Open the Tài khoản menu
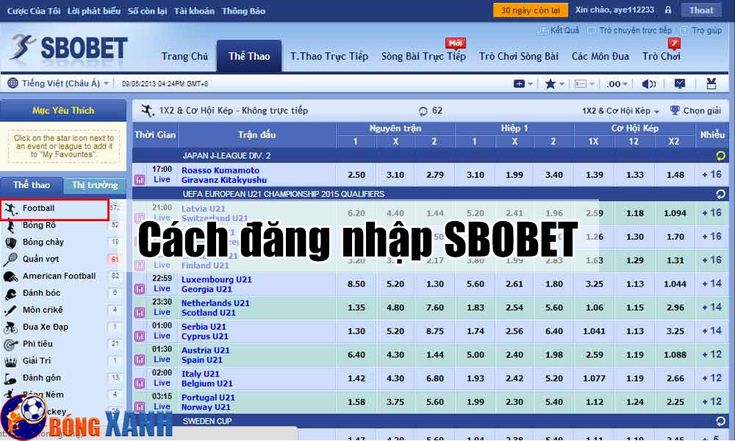Viewport: 735px width, 441px height. pos(194,11)
